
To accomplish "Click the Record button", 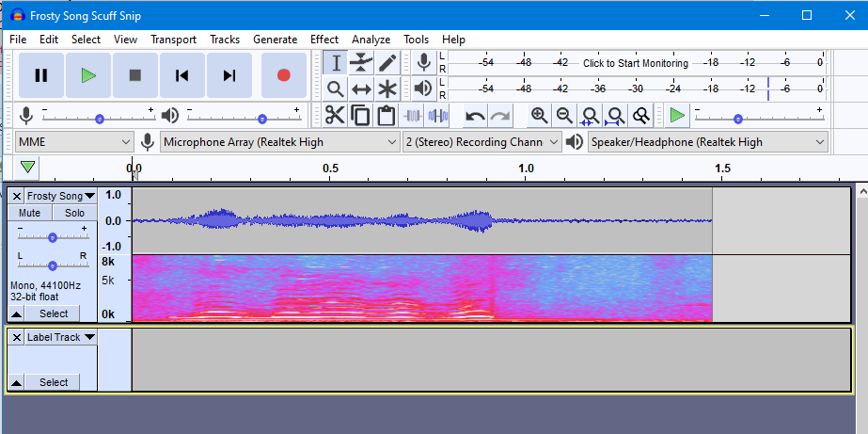I will [283, 75].
